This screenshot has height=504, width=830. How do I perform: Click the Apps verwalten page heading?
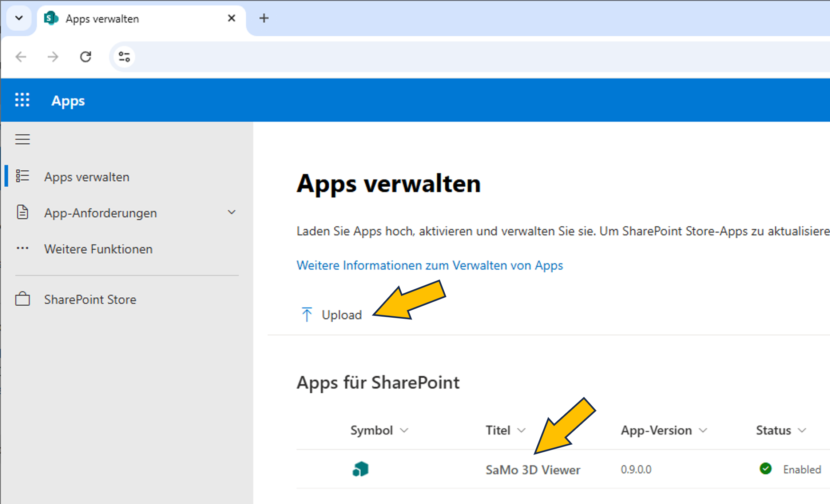click(x=389, y=183)
